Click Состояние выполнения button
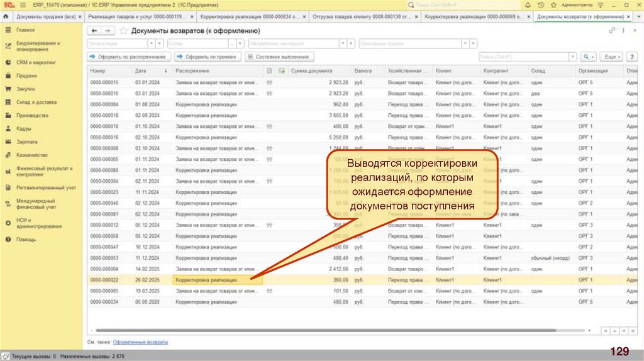This screenshot has width=644, height=361. point(280,57)
